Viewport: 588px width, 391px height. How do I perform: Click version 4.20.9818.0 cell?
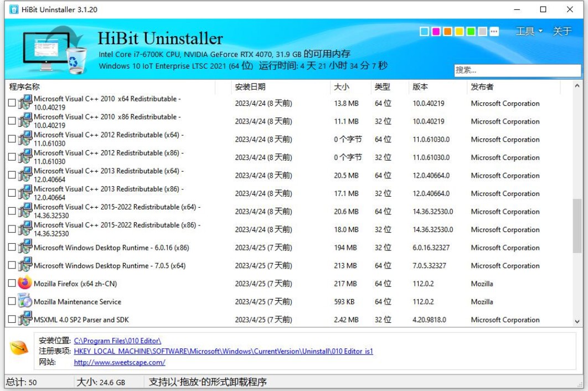click(x=430, y=320)
